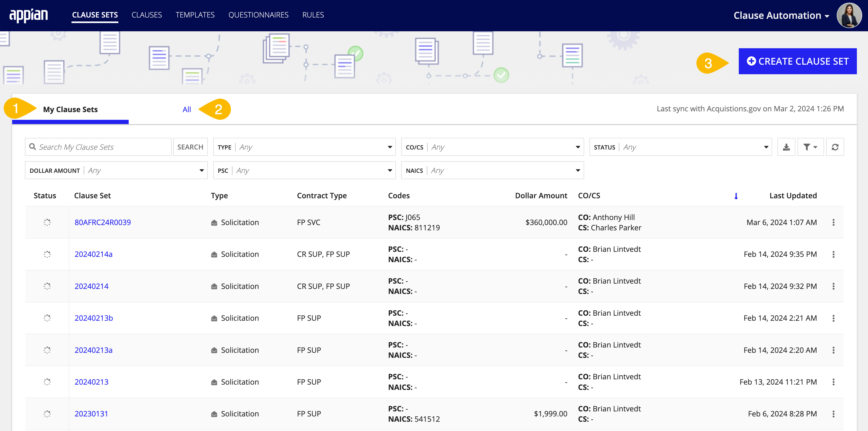
Task: Open kebab menu for 20240213a
Action: pos(833,350)
